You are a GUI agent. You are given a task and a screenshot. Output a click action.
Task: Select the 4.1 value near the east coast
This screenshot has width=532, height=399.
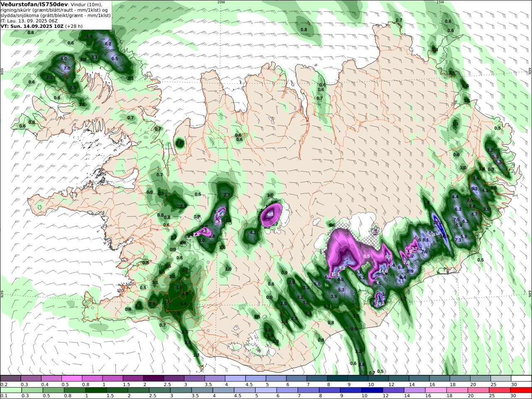tap(485, 190)
